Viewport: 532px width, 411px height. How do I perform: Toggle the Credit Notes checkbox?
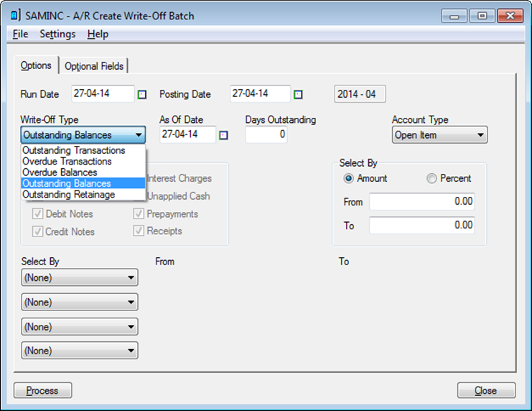pyautogui.click(x=37, y=231)
